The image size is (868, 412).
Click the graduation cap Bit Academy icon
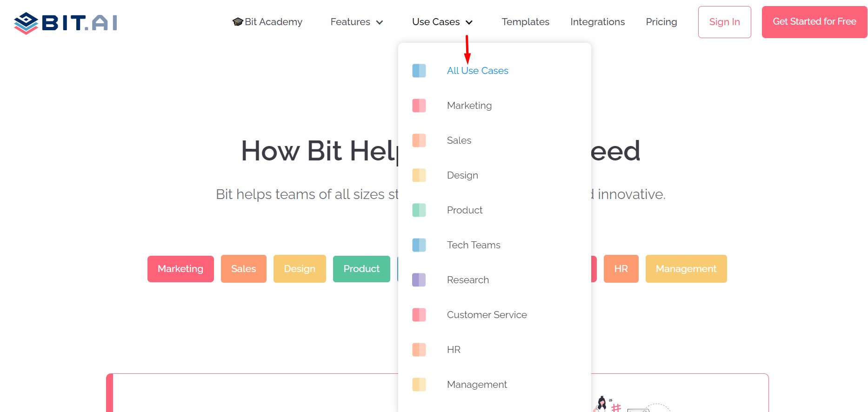[x=238, y=22]
